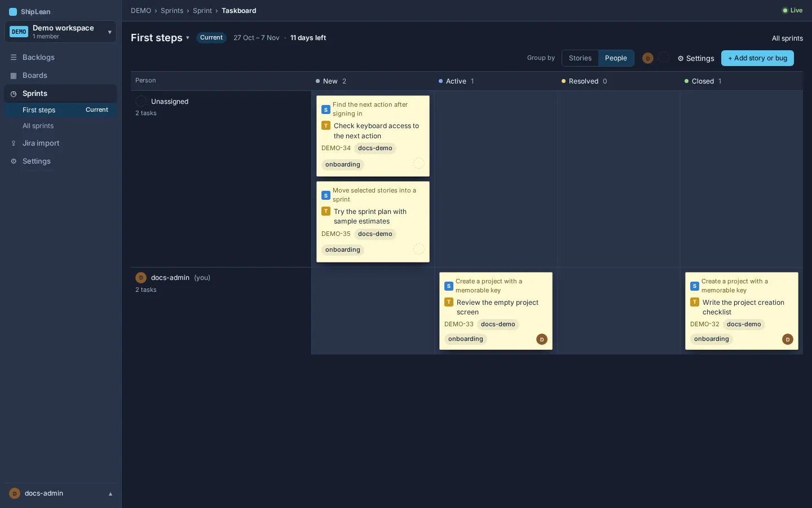Click the task icon on Check keyboard access
Image resolution: width=812 pixels, height=508 pixels.
point(326,126)
